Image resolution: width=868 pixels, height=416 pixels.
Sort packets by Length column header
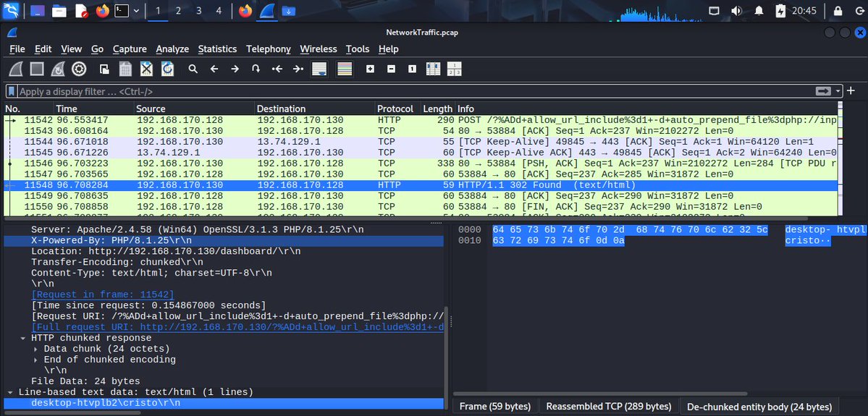click(x=438, y=109)
